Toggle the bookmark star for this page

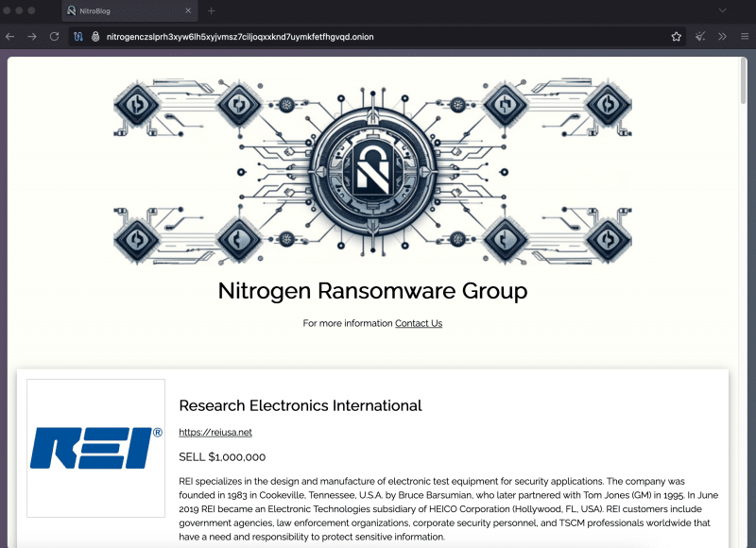click(x=677, y=37)
